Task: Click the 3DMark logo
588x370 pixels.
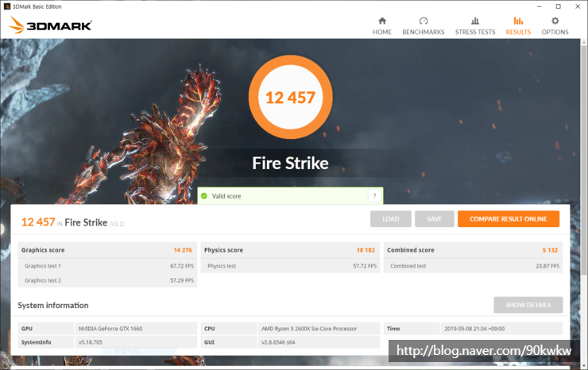Action: 50,25
